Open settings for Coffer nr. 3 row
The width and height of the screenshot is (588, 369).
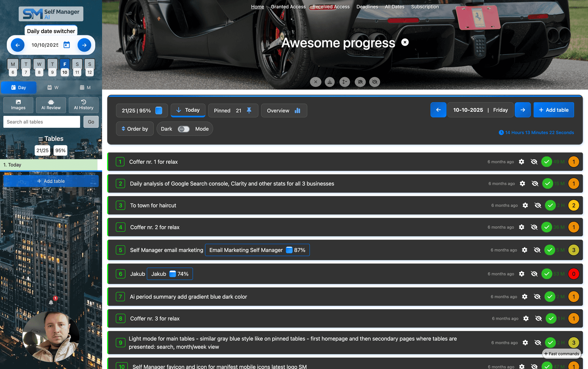point(526,318)
